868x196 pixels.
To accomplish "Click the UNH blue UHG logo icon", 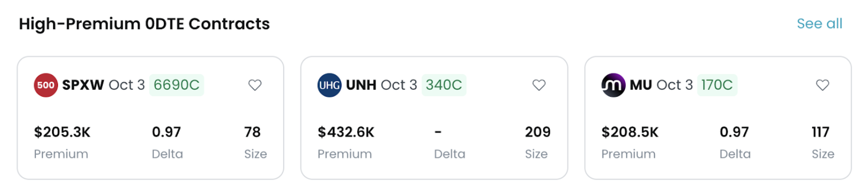I will [329, 85].
